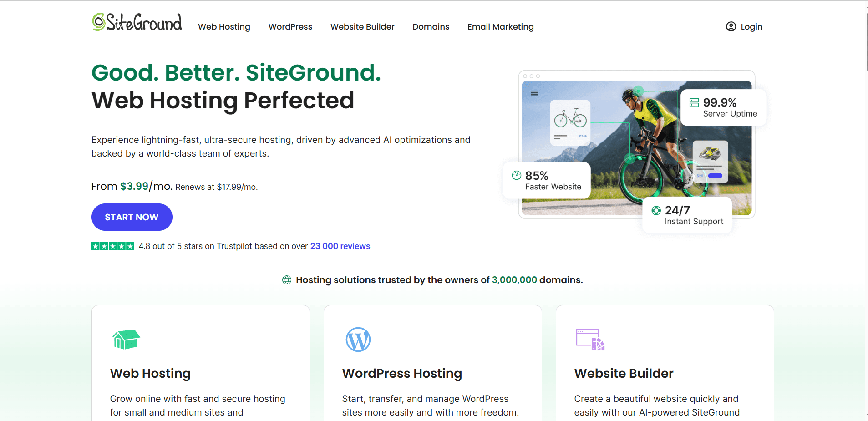Click the Trustpilot green star rating

click(x=112, y=246)
